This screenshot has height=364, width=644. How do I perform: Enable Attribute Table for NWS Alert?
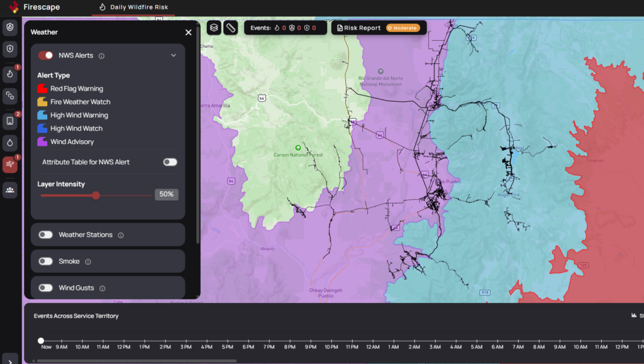(170, 162)
